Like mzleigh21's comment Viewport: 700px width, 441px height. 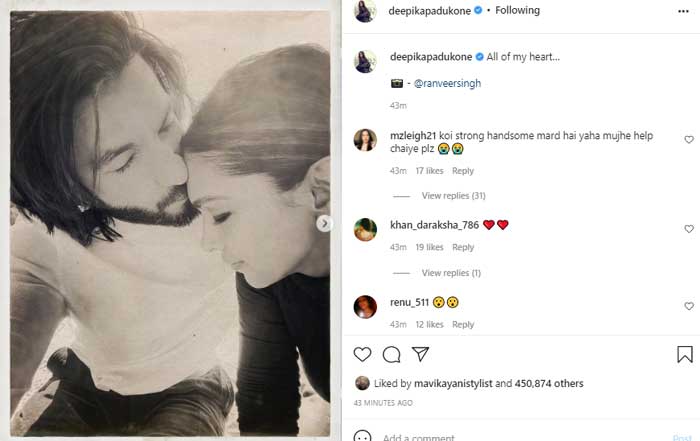(689, 140)
